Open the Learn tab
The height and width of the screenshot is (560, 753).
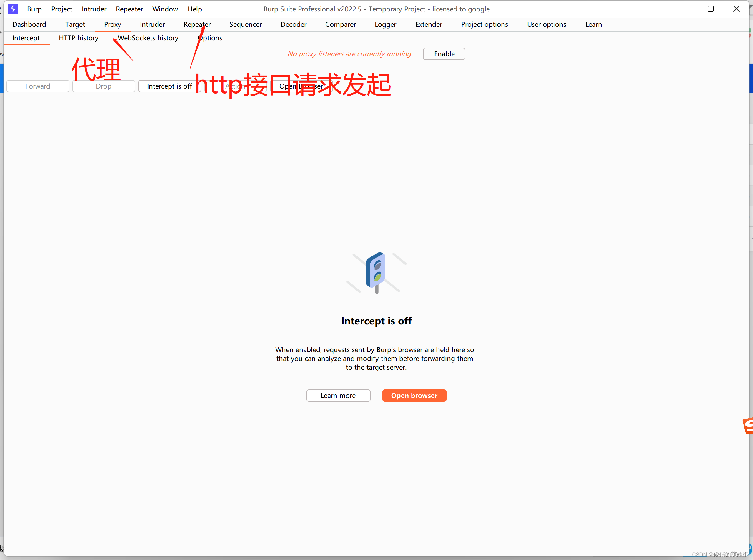[x=593, y=24]
